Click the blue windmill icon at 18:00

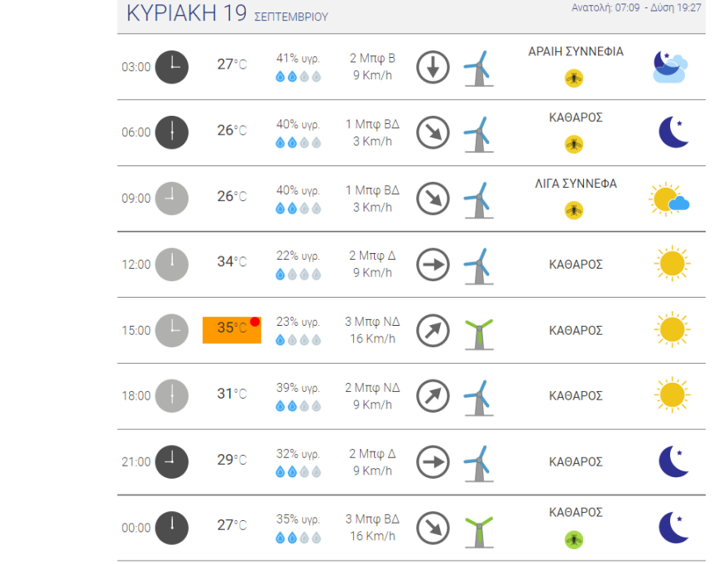click(x=478, y=397)
